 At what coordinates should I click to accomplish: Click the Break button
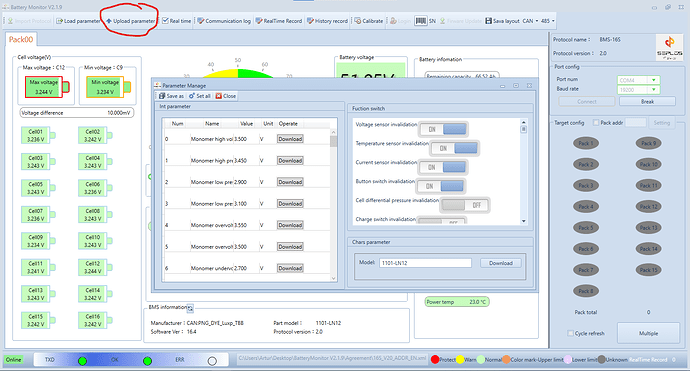[647, 102]
